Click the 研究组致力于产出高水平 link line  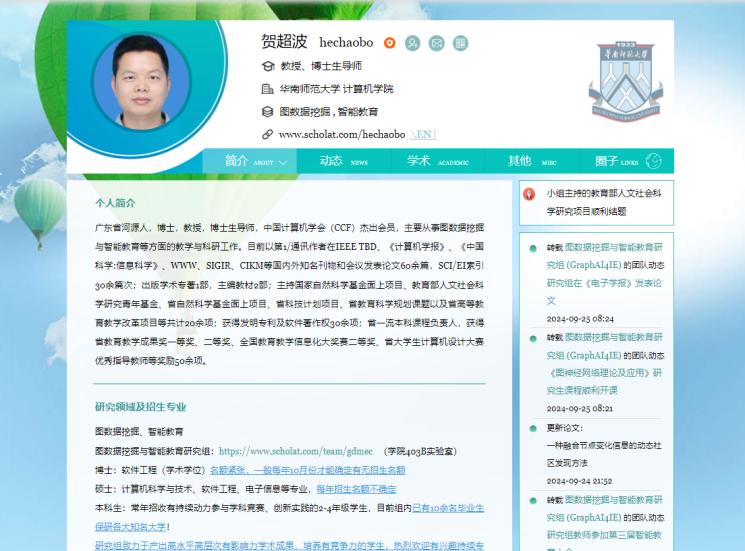point(289,546)
